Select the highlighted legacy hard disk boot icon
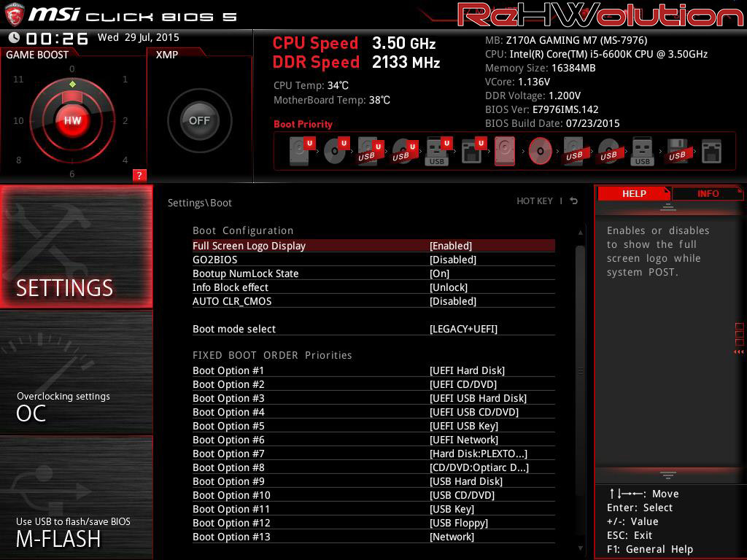The height and width of the screenshot is (560, 747). tap(505, 152)
